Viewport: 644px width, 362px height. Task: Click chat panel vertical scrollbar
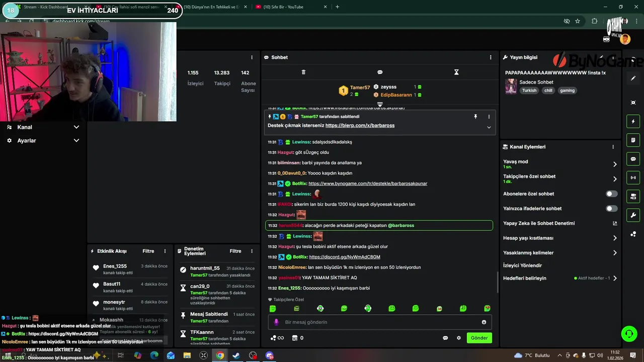(x=498, y=283)
